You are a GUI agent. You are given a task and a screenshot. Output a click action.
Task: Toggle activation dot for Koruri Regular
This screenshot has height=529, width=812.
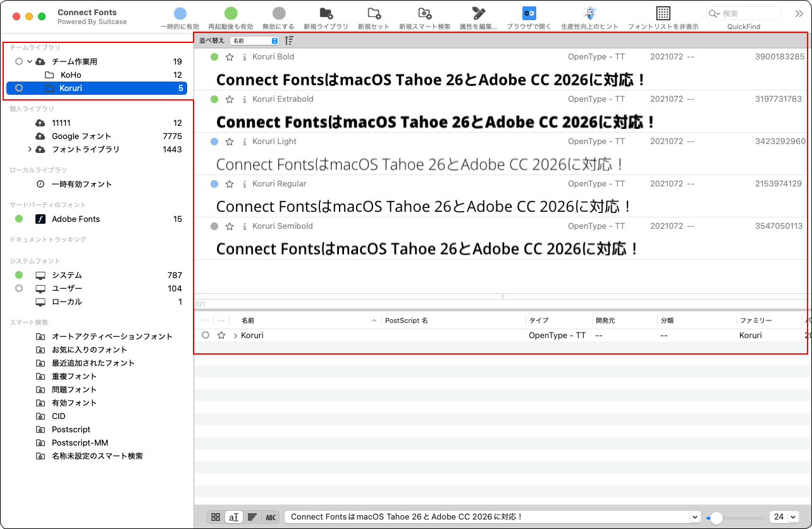point(214,184)
